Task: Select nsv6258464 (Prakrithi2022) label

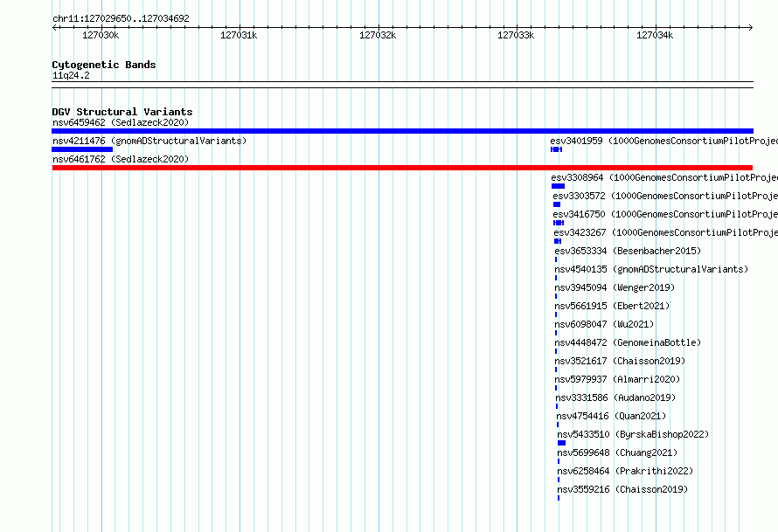Action: tap(625, 471)
